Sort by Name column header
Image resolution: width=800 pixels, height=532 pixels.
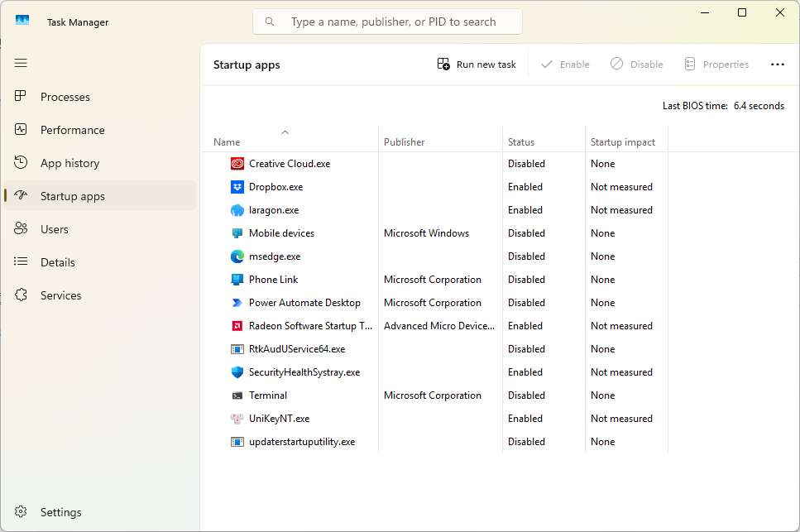[x=290, y=137]
